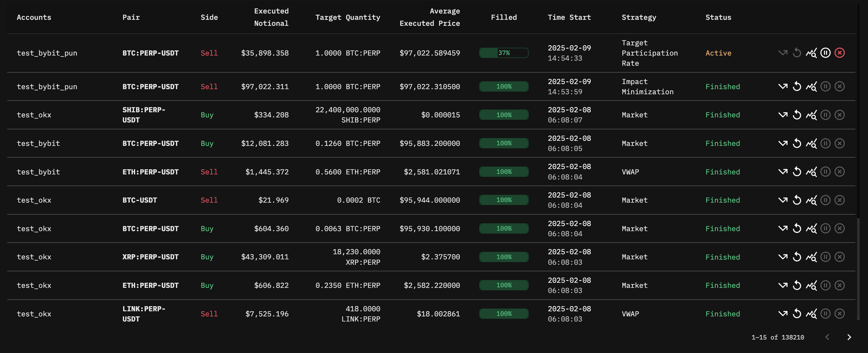
Task: Click call_missed_outgoing arrow icon on XRP:PERP-USDT row
Action: tap(783, 257)
